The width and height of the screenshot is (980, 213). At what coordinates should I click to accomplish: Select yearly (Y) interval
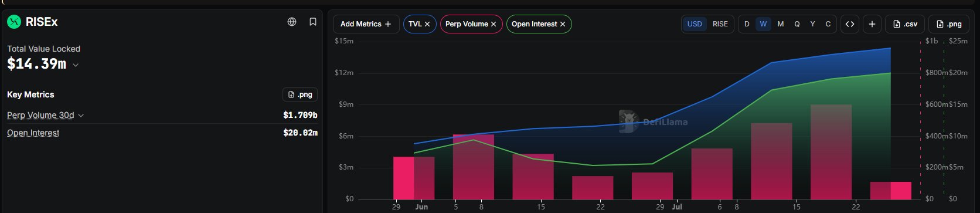point(813,24)
